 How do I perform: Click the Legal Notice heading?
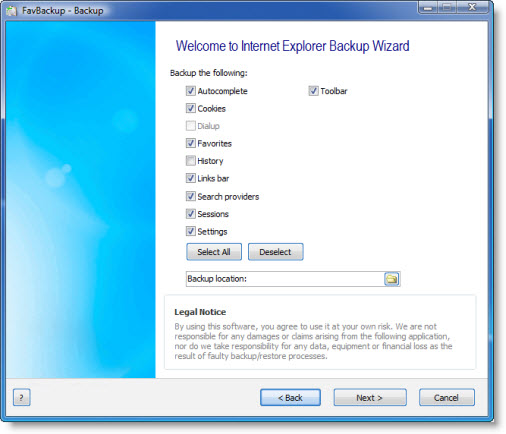[200, 312]
